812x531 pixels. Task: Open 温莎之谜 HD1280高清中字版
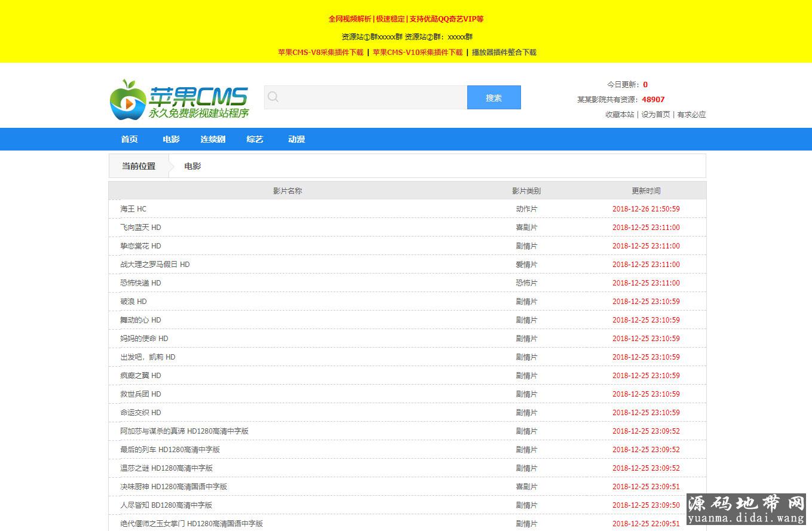pos(166,468)
